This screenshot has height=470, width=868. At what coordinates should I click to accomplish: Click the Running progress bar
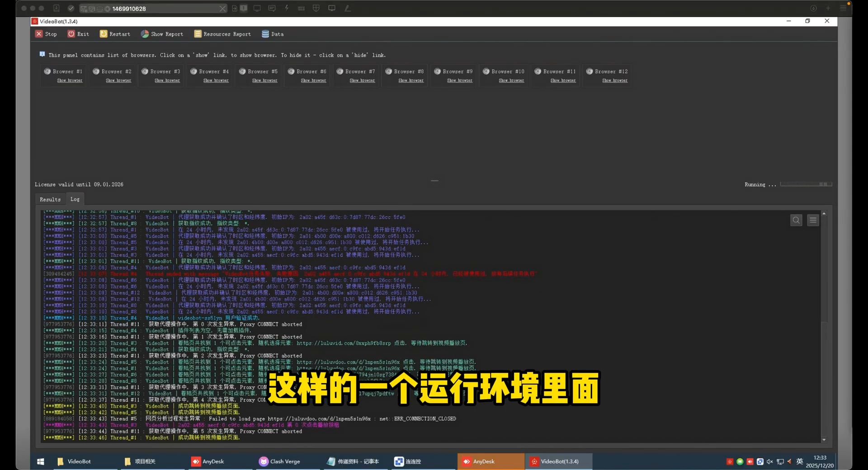click(x=806, y=184)
